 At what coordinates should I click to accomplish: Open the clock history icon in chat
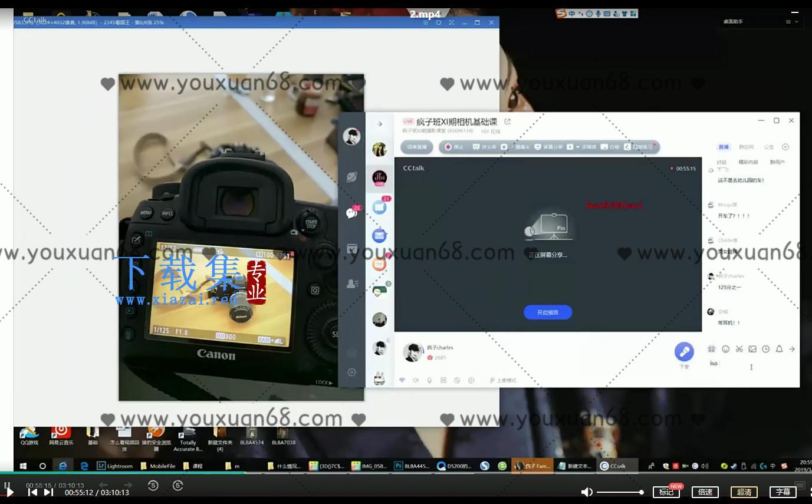tap(765, 349)
